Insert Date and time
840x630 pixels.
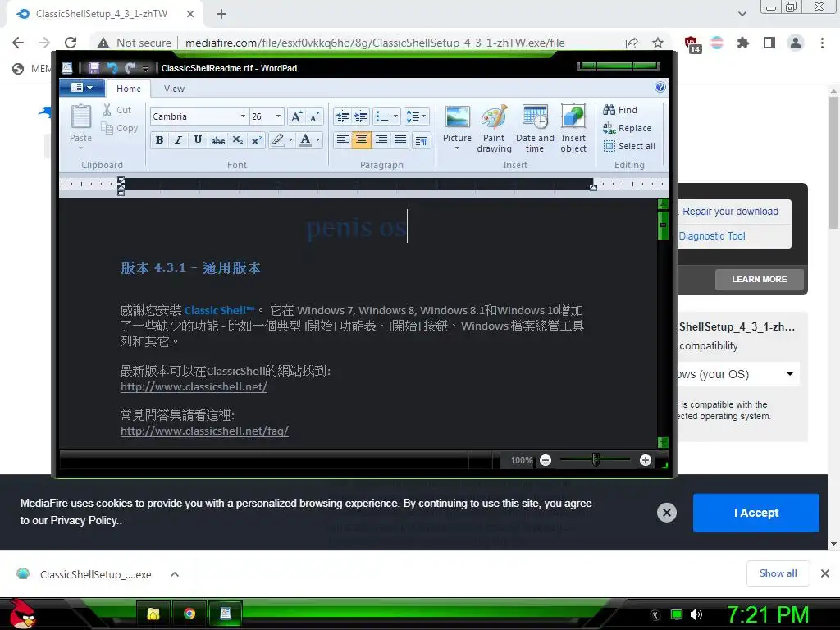(x=535, y=129)
